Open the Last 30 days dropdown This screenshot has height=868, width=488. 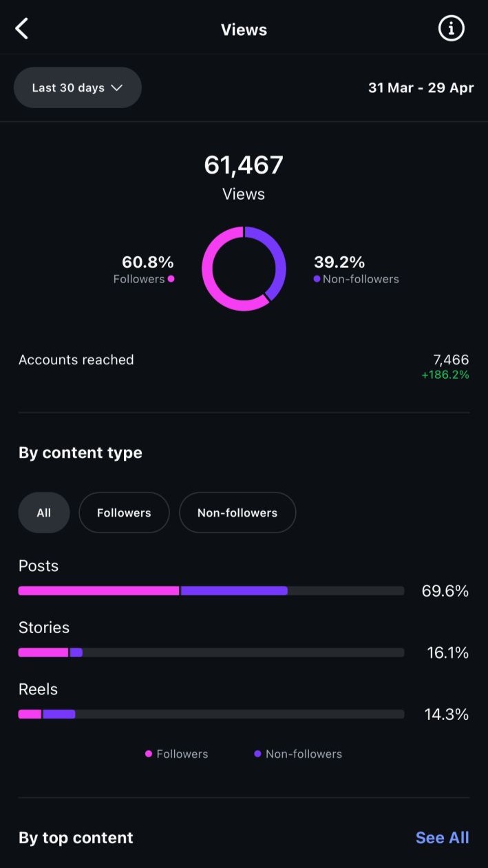click(77, 87)
